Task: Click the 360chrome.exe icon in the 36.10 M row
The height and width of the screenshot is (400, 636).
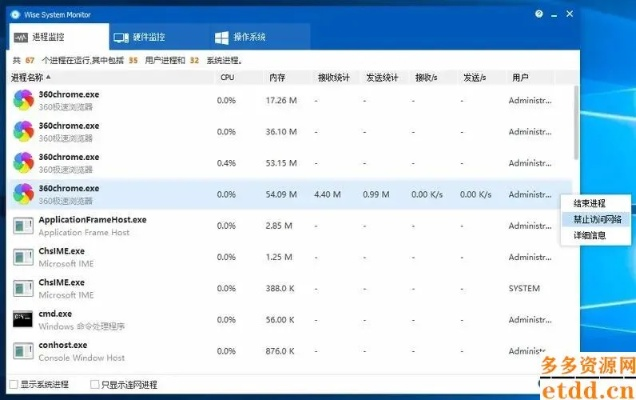Action: tap(24, 131)
